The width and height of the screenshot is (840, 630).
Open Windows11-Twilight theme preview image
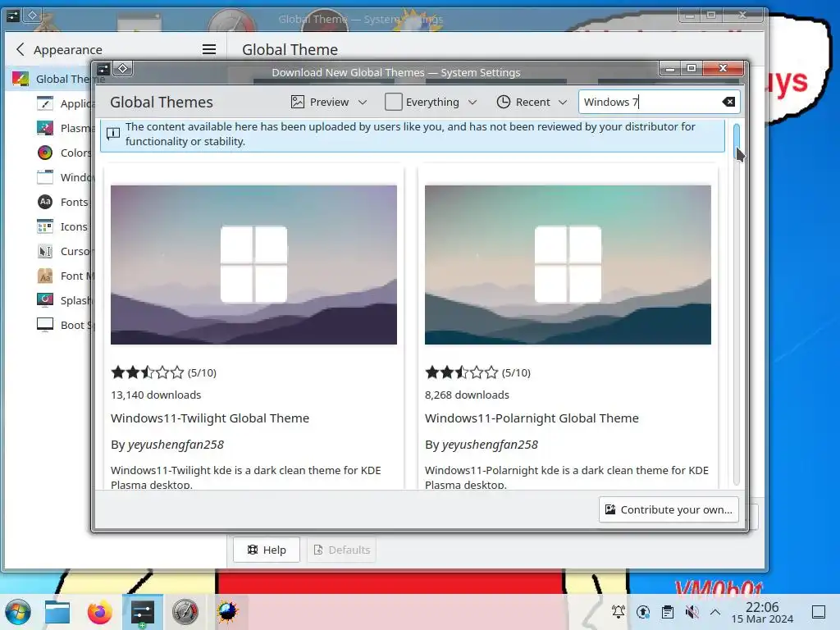coord(254,265)
